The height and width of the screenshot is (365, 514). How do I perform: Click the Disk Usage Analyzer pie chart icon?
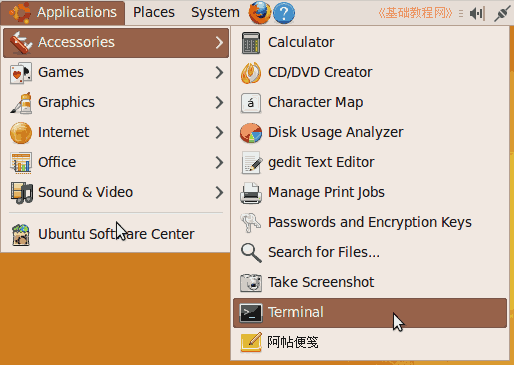[x=251, y=133]
